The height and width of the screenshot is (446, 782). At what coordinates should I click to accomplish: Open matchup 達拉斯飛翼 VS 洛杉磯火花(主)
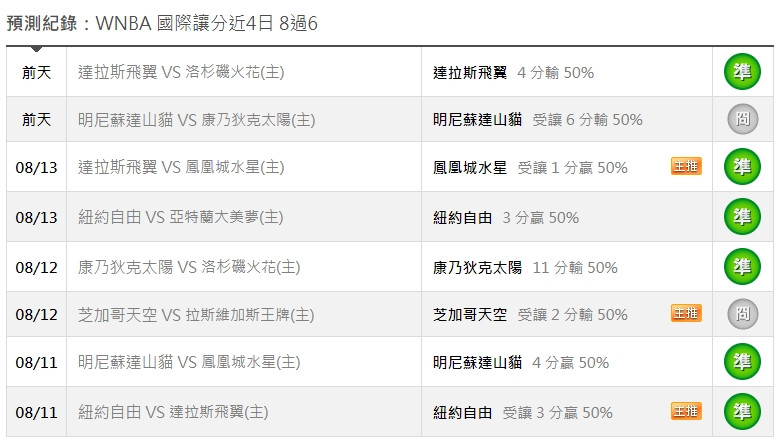pos(181,72)
